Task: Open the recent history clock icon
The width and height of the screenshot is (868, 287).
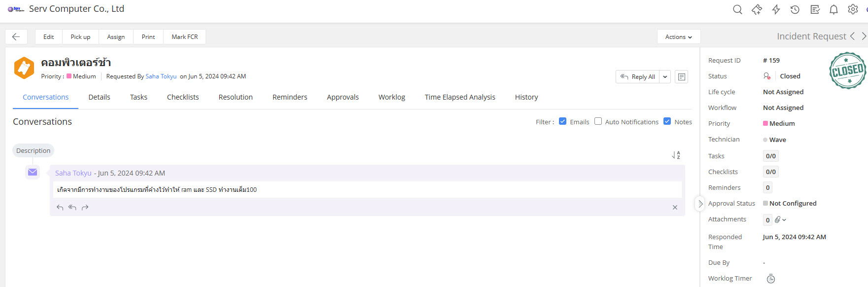Action: coord(795,9)
